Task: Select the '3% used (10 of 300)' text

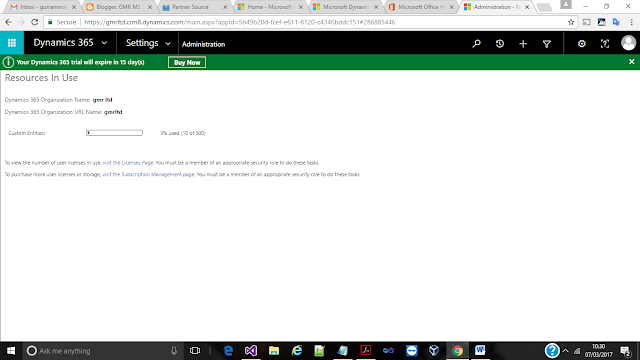Action: pos(182,133)
